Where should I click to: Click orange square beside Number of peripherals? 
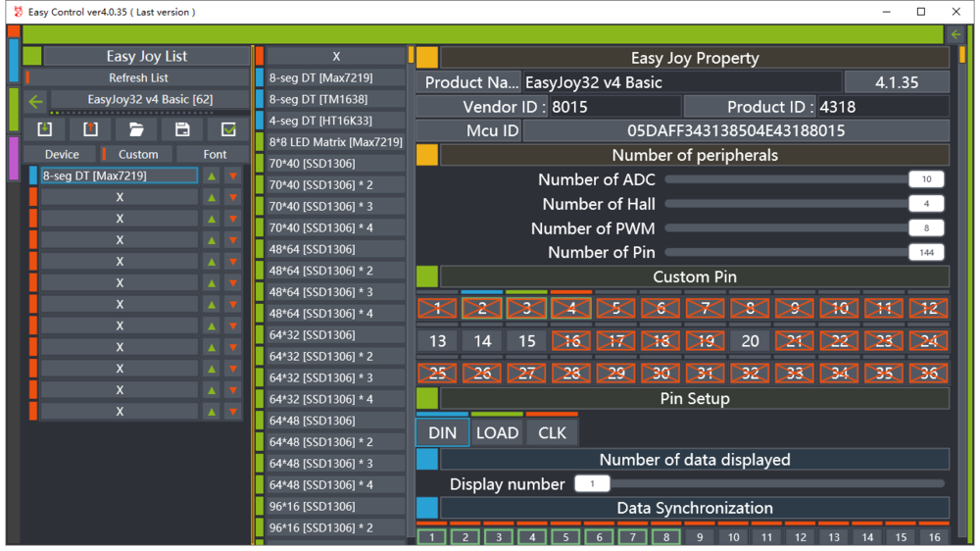click(x=427, y=155)
